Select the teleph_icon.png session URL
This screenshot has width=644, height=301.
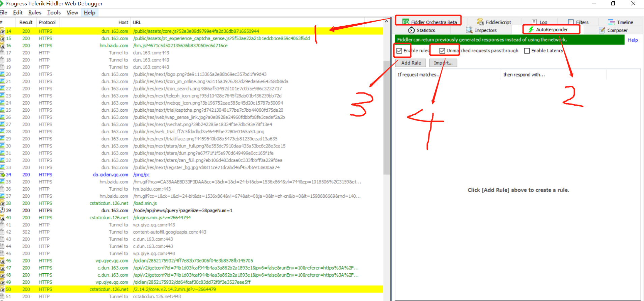(x=207, y=96)
